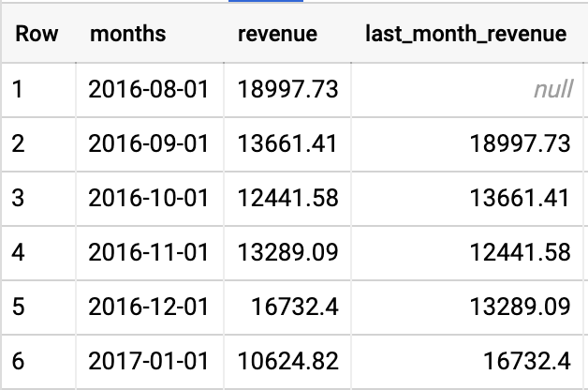
Task: Select the 2016-11-01 date cell
Action: pos(149,252)
